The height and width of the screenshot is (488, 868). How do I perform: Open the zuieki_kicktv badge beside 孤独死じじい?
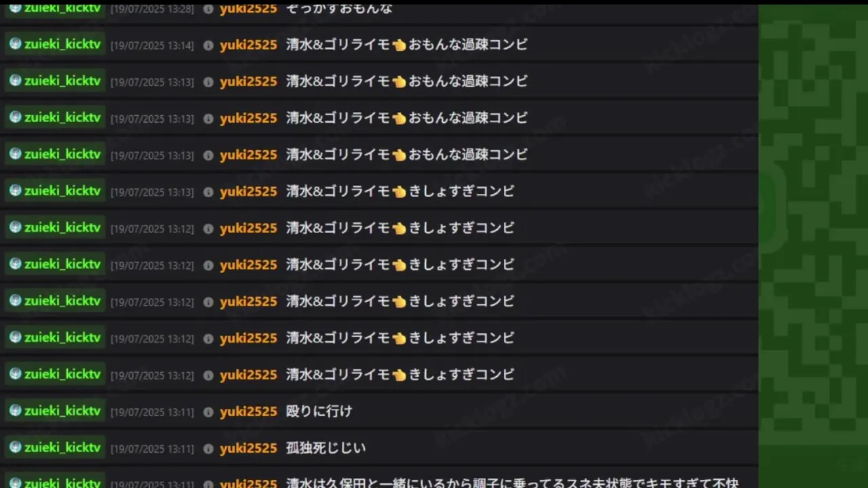tap(55, 447)
